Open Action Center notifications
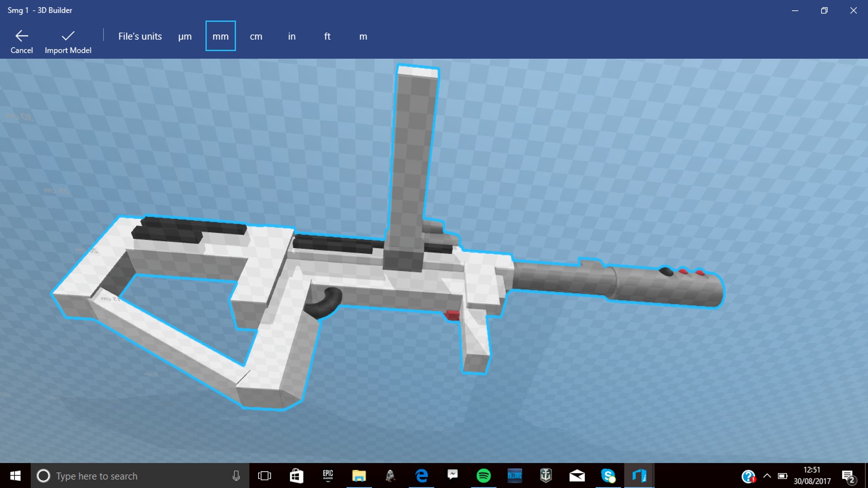 [x=849, y=476]
